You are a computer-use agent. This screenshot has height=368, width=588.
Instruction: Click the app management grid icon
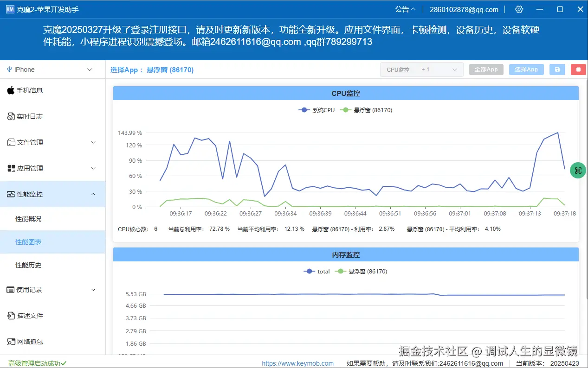[11, 168]
